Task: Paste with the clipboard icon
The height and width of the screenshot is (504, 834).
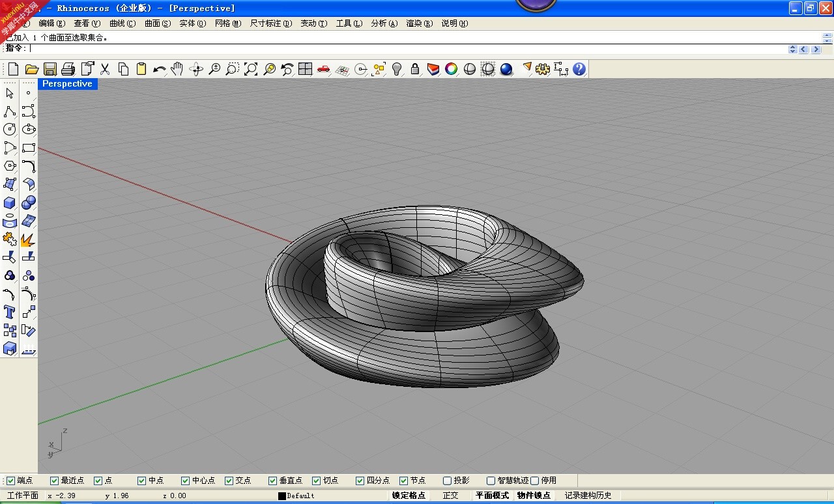Action: click(141, 69)
